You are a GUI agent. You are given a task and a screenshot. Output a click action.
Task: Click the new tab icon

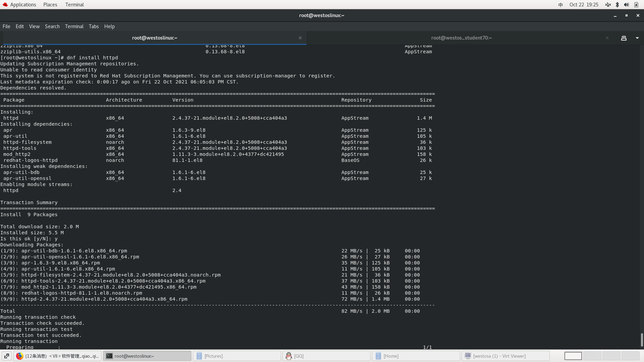(624, 38)
